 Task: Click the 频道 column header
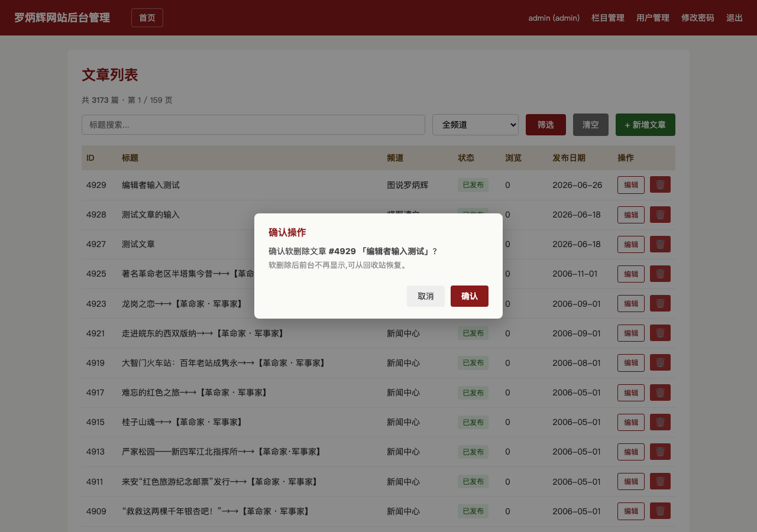click(x=395, y=158)
